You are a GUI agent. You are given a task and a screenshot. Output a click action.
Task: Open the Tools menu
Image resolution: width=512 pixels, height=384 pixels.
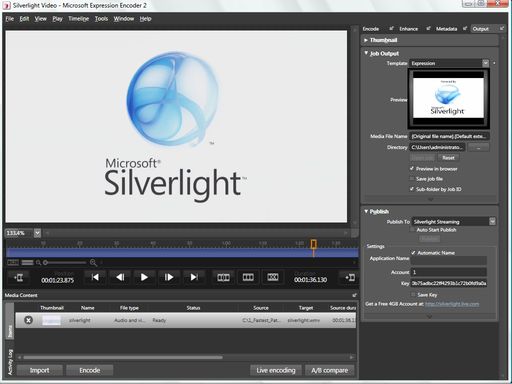101,19
